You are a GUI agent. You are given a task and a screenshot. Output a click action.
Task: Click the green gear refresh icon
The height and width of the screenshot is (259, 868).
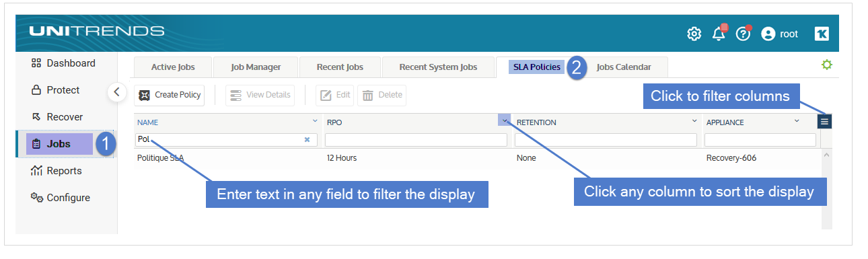(827, 65)
